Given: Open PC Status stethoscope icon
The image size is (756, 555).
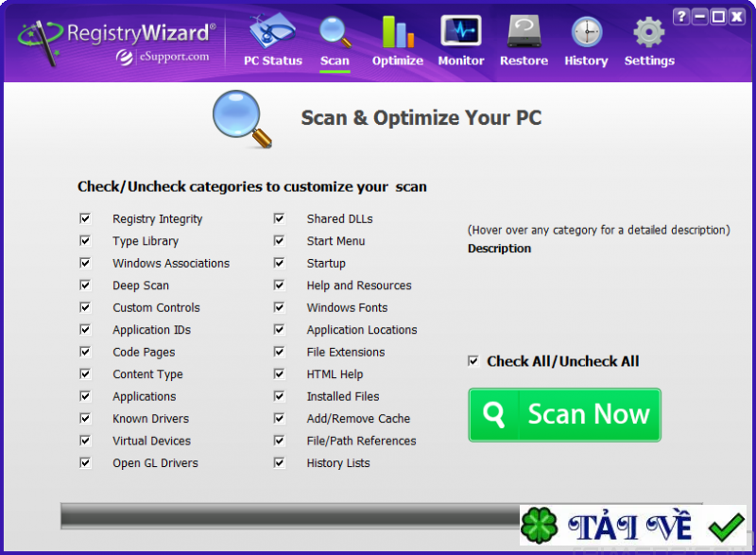Looking at the screenshot, I should pyautogui.click(x=272, y=31).
